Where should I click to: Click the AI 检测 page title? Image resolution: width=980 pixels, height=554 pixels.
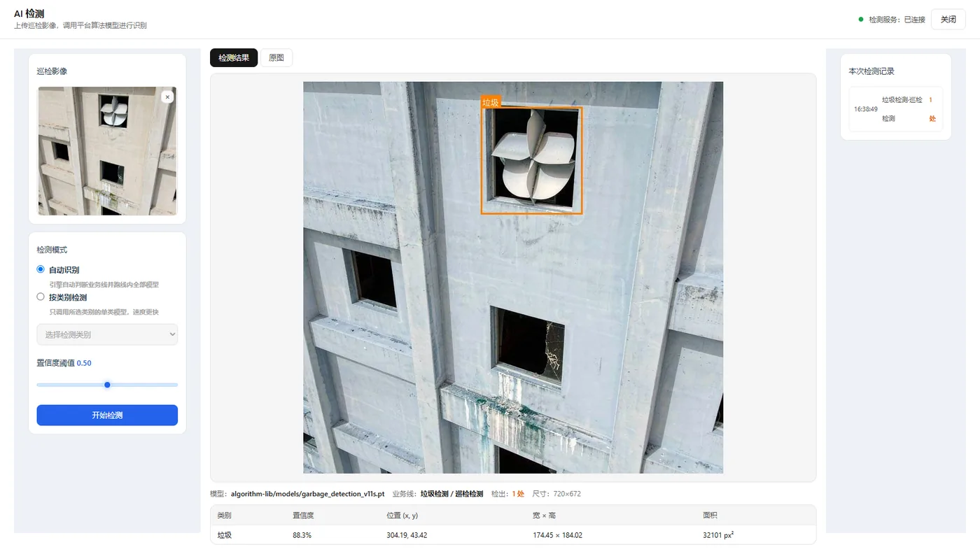coord(29,13)
